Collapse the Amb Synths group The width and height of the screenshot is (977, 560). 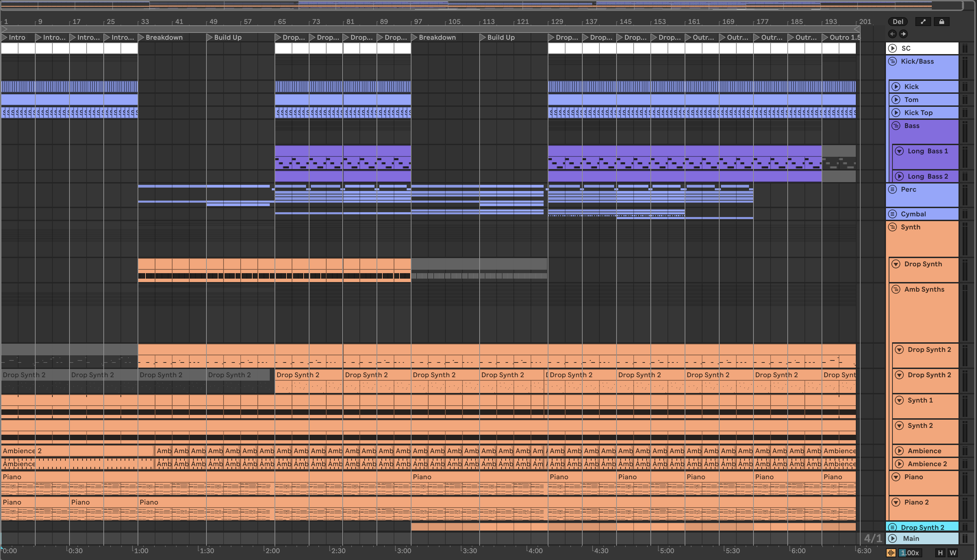[x=896, y=289]
